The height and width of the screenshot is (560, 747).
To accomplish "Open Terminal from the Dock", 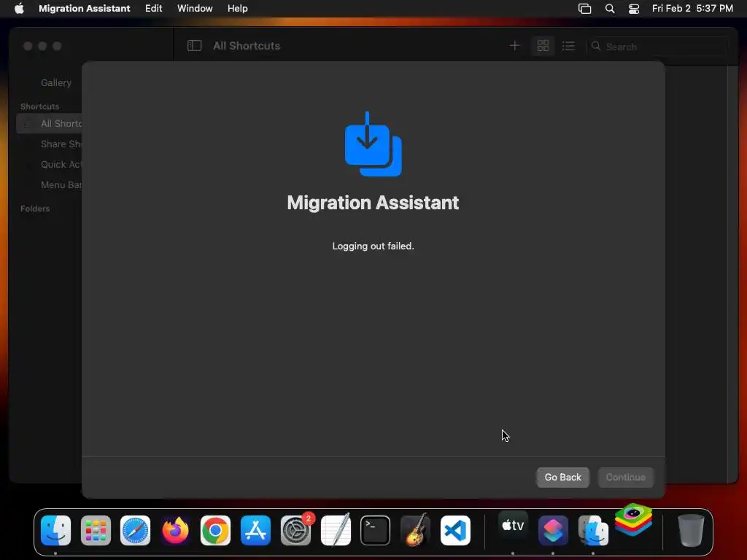I will point(376,531).
